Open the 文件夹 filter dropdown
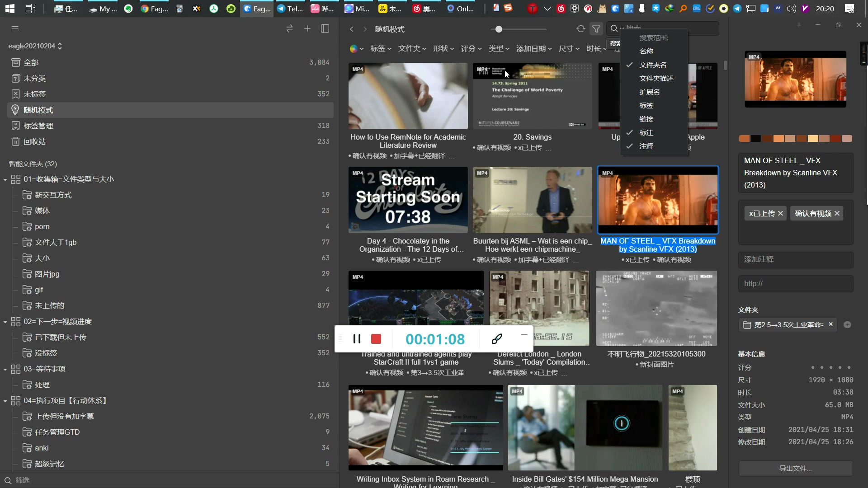The height and width of the screenshot is (488, 868). [x=412, y=48]
